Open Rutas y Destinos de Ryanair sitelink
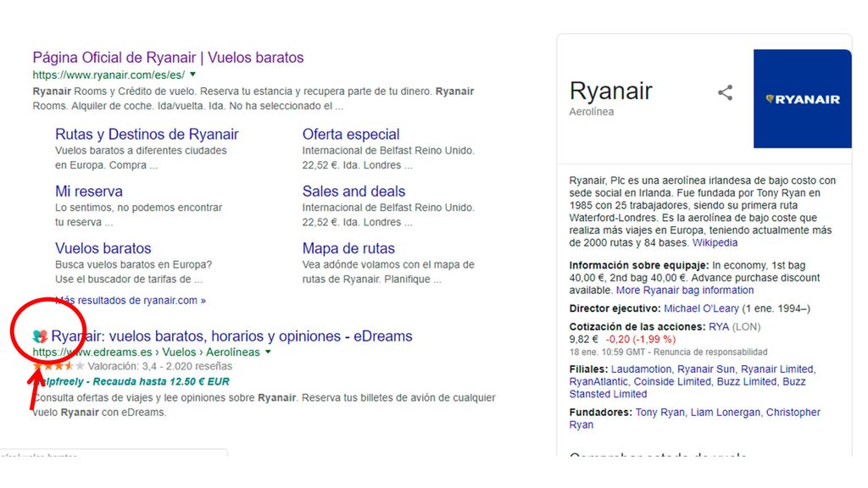The height and width of the screenshot is (488, 868). pos(147,135)
